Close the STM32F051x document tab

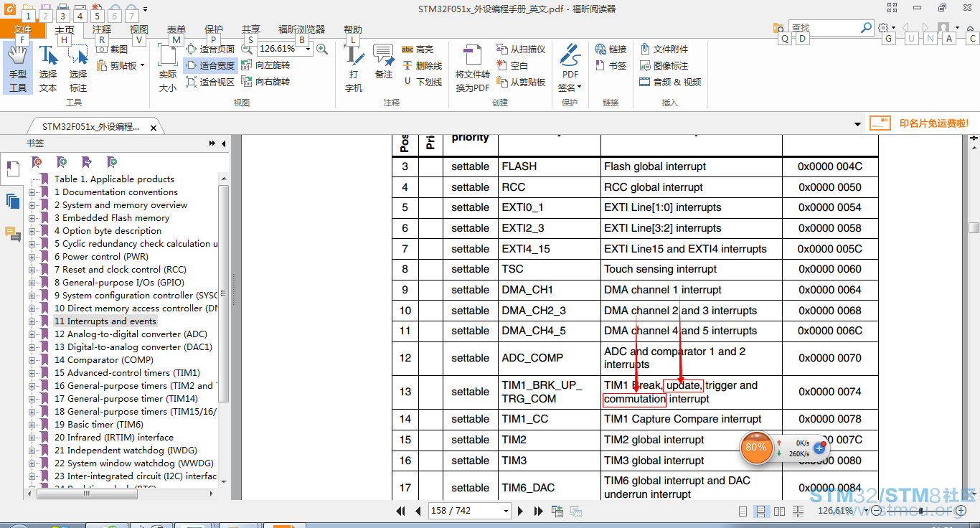[x=153, y=128]
